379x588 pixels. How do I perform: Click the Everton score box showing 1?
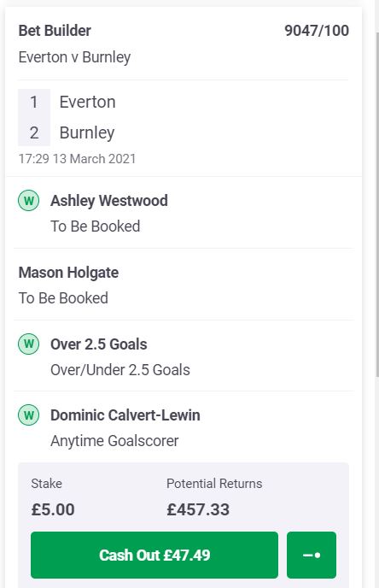34,102
